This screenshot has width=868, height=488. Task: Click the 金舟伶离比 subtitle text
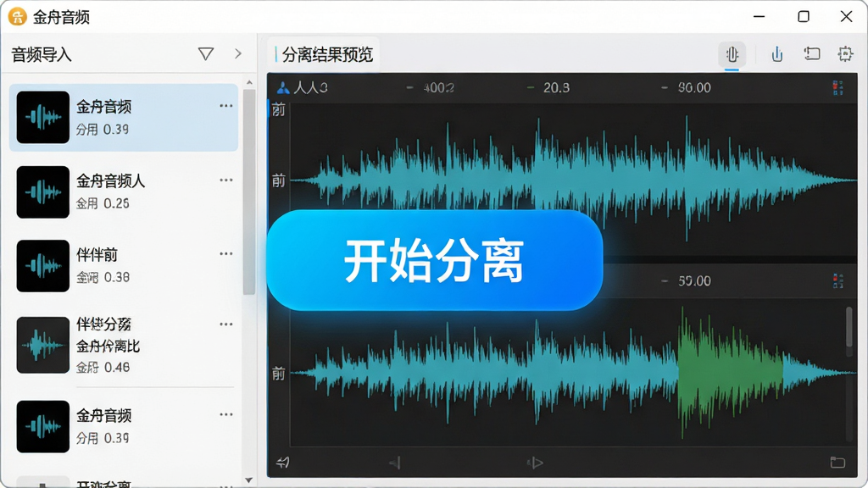[x=108, y=347]
